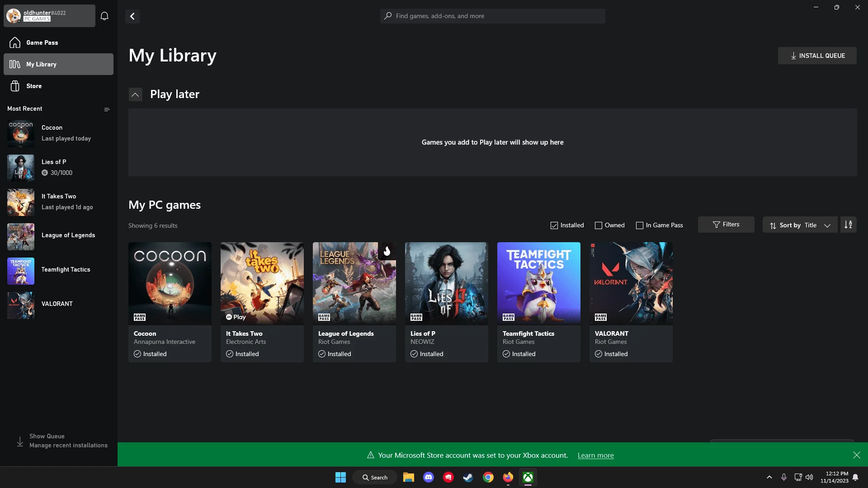Click the Windows notification bell in the tray
The image size is (868, 488).
pyautogui.click(x=855, y=477)
